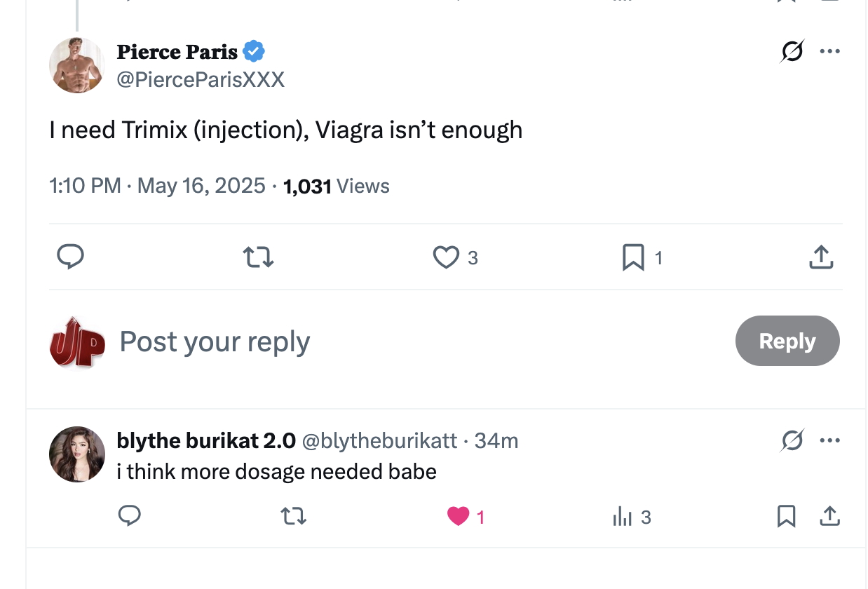This screenshot has height=589, width=868.
Task: Unlike blythe burikat's comment heart
Action: coord(459,517)
